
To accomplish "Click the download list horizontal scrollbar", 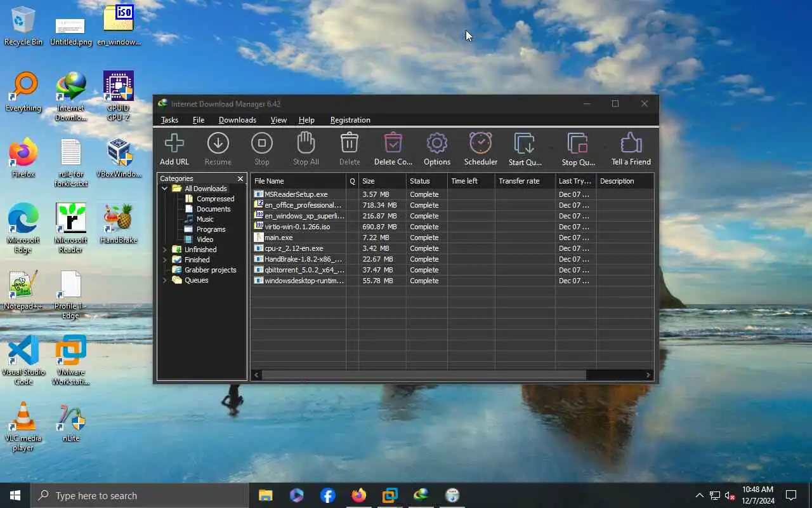I will pyautogui.click(x=424, y=375).
